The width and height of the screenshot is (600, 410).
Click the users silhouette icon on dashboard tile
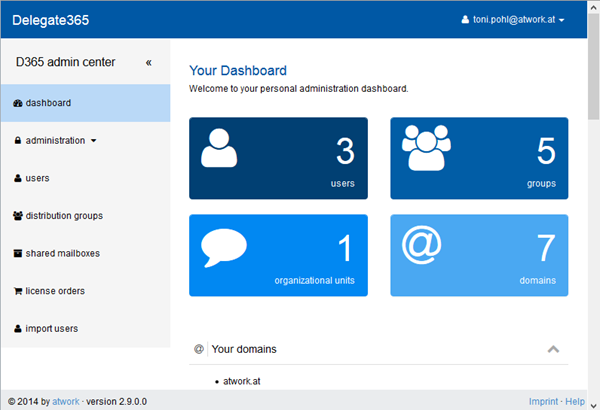pos(219,147)
